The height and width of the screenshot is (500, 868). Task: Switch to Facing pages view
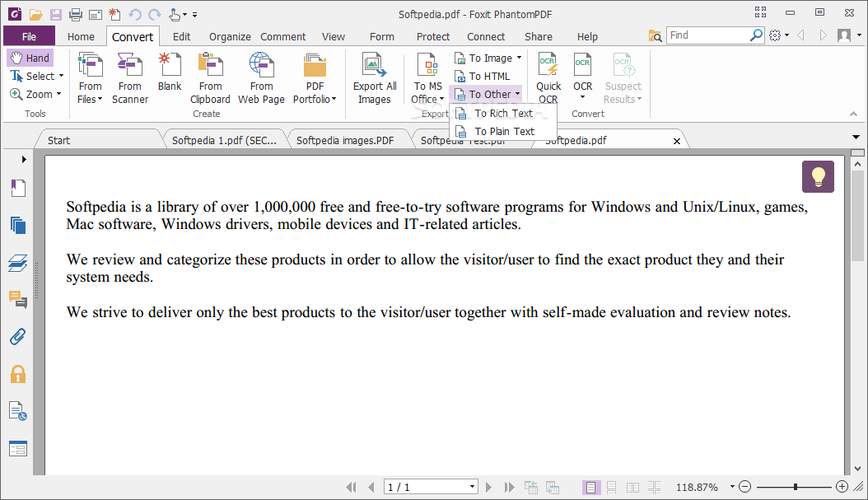click(x=632, y=488)
